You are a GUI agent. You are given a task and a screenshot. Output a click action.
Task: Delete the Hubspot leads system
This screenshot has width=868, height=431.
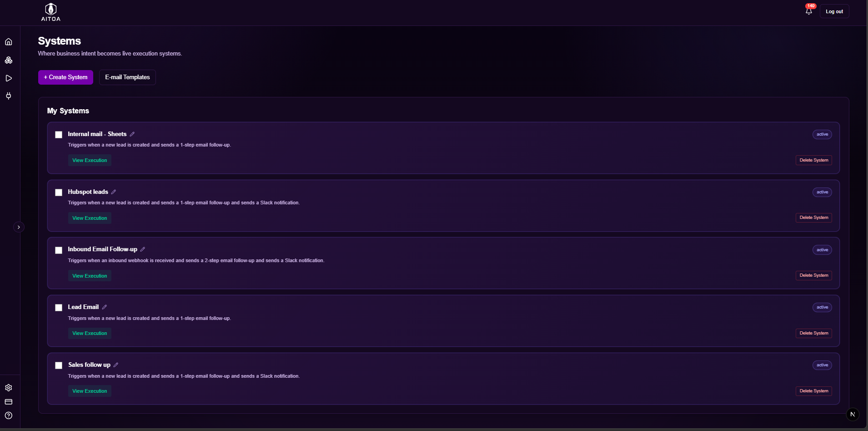coord(813,218)
